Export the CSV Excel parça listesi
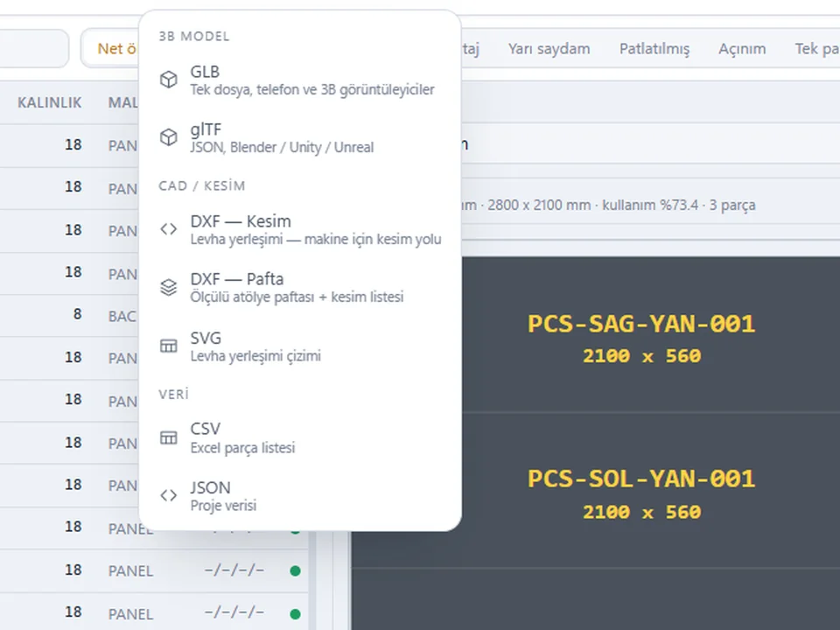 [x=300, y=437]
